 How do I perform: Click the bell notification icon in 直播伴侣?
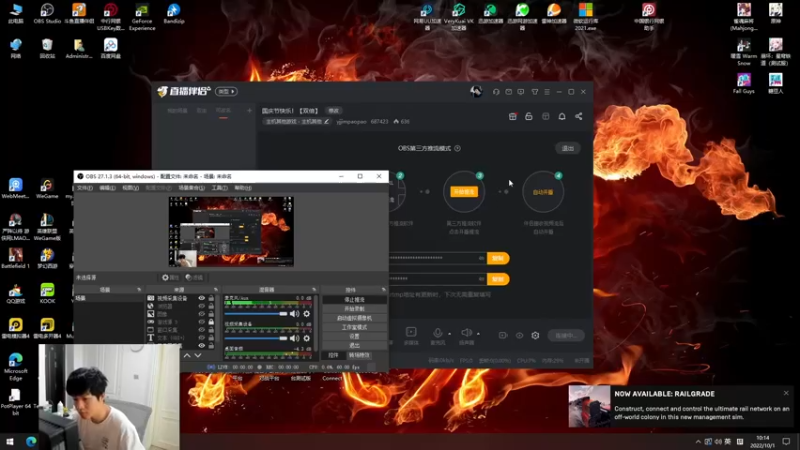point(562,116)
